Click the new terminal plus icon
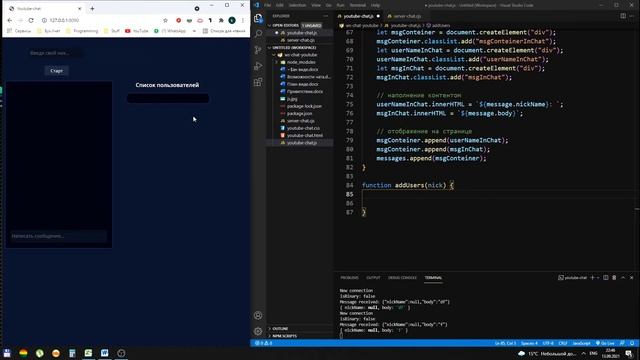This screenshot has height=360, width=640. pyautogui.click(x=592, y=278)
